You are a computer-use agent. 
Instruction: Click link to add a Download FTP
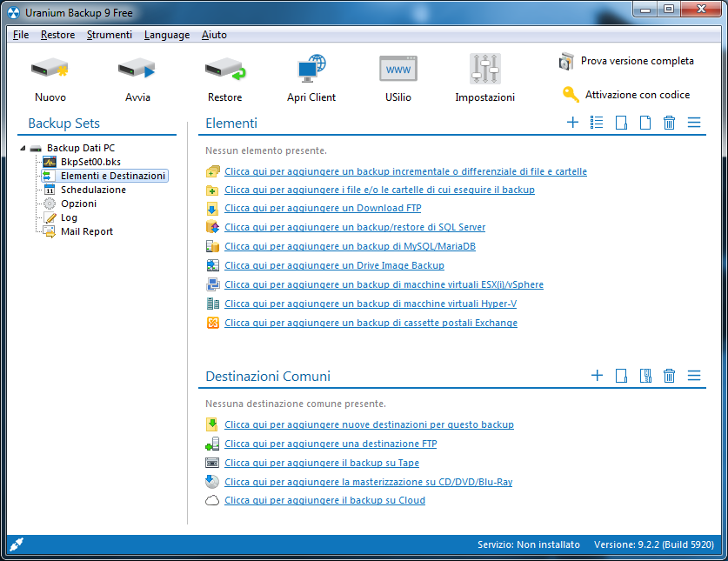tap(324, 208)
